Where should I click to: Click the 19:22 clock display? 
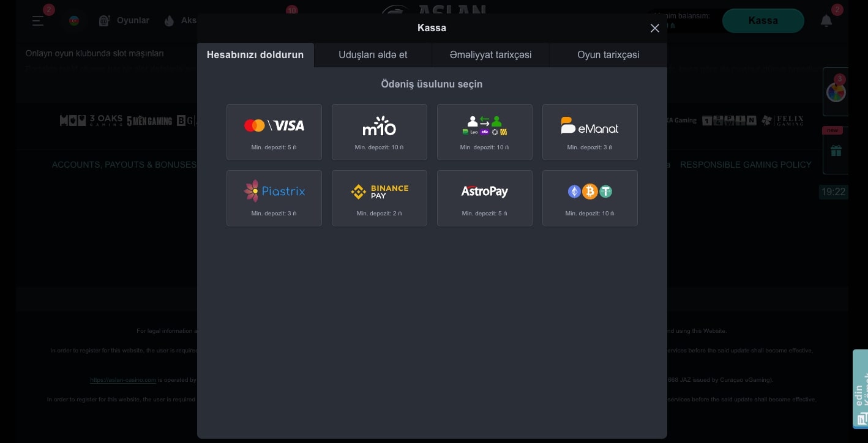[x=833, y=192]
